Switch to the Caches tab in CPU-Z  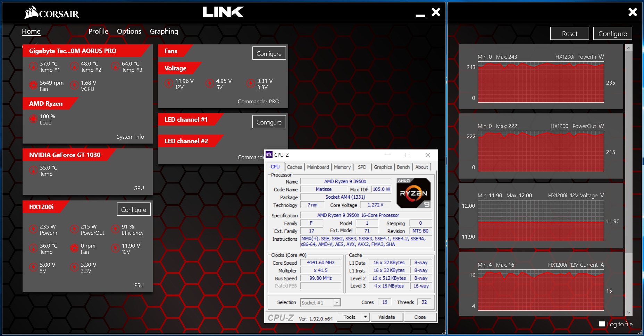[294, 167]
